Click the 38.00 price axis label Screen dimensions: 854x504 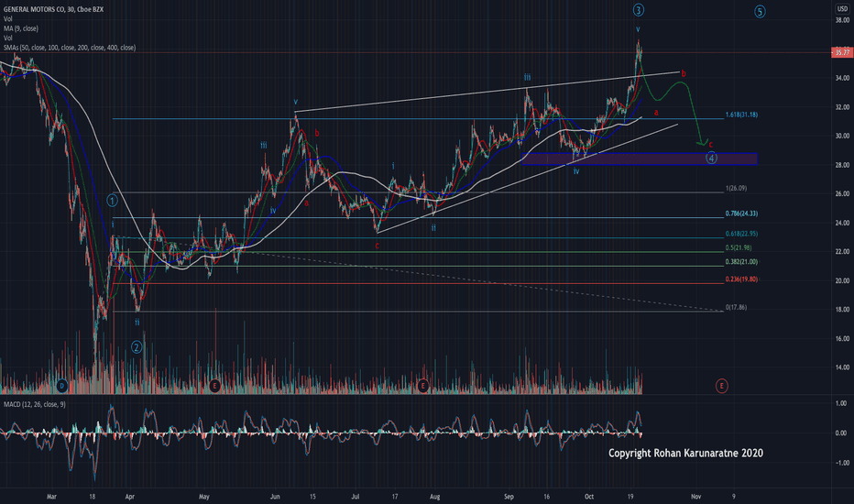coord(842,20)
